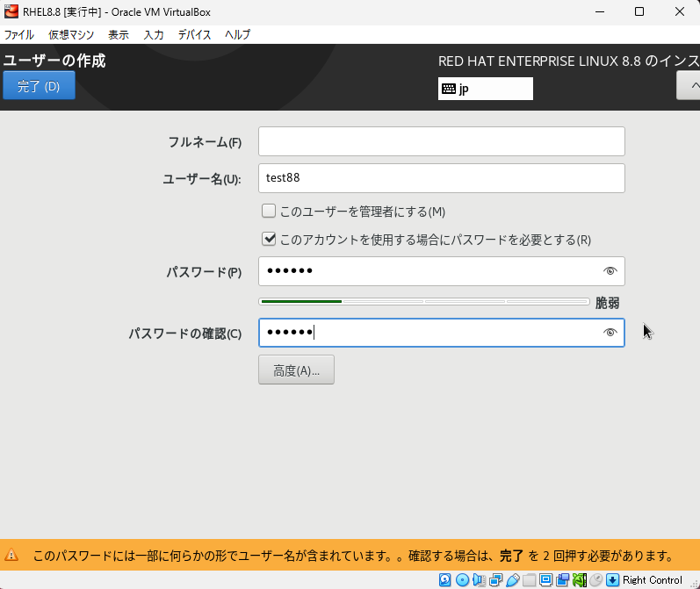Click the 完了 (D) button
This screenshot has height=589, width=700.
click(39, 86)
